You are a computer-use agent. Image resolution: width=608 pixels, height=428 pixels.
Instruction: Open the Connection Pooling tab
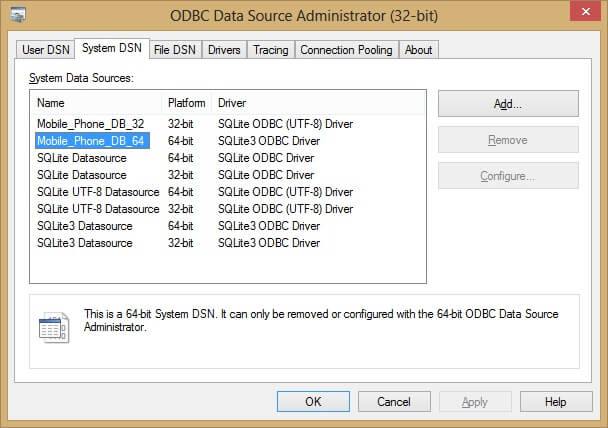347,50
